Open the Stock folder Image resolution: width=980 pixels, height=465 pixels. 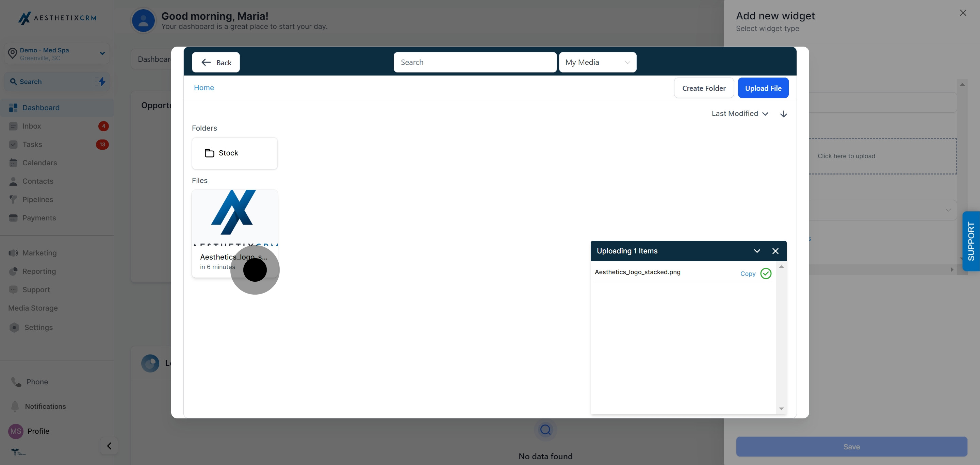tap(234, 153)
